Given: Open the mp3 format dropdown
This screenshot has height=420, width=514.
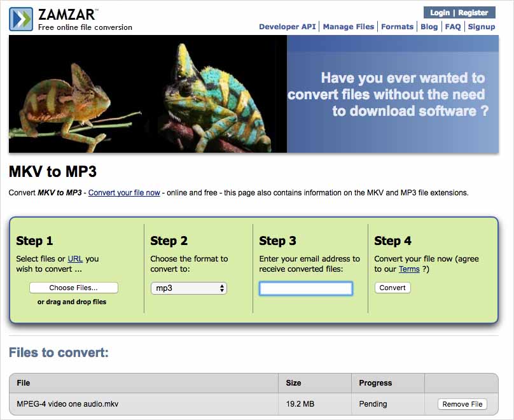Looking at the screenshot, I should pyautogui.click(x=189, y=288).
